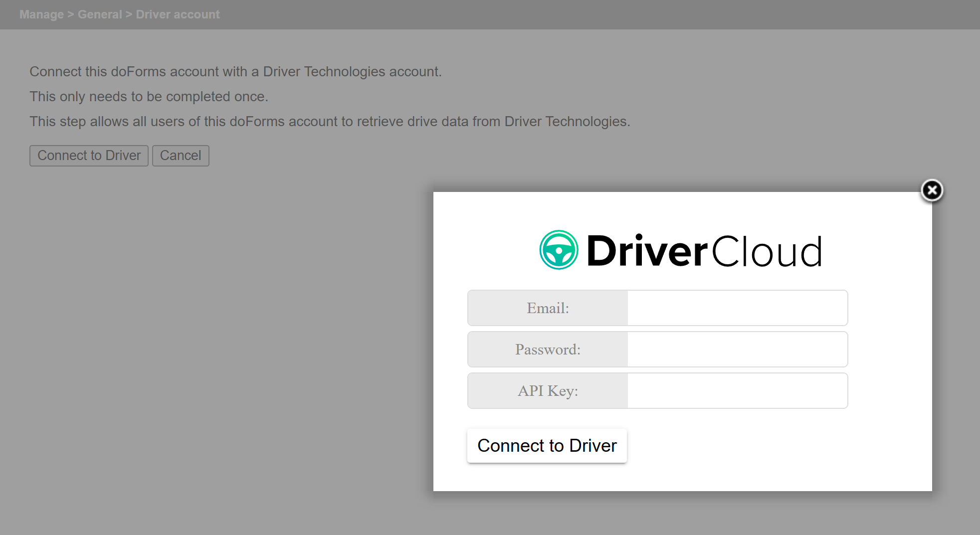This screenshot has height=535, width=980.
Task: Click 'This step allows all users' sentence
Action: tap(330, 122)
